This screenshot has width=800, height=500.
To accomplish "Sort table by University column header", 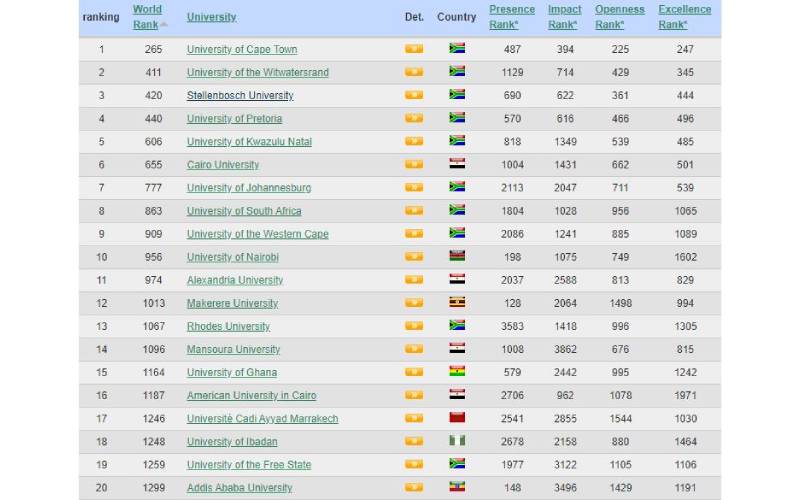I will 211,17.
